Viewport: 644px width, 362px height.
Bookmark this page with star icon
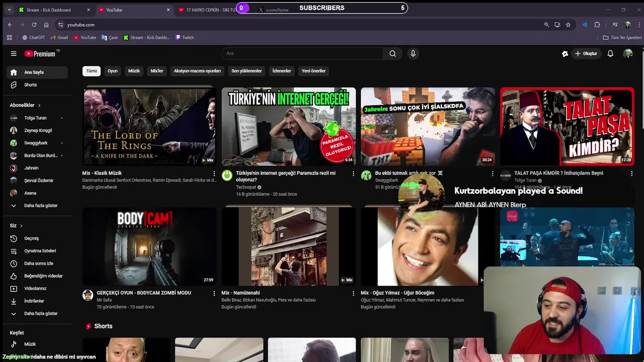(x=568, y=25)
